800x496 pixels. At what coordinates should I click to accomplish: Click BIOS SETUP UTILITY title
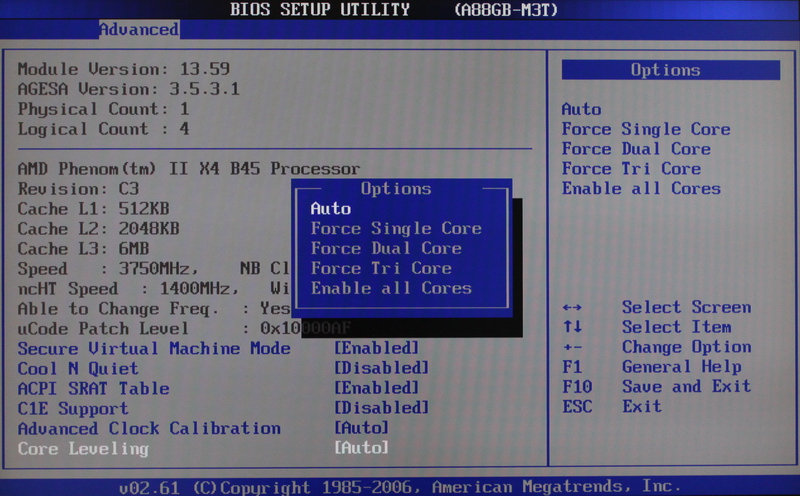tap(320, 9)
